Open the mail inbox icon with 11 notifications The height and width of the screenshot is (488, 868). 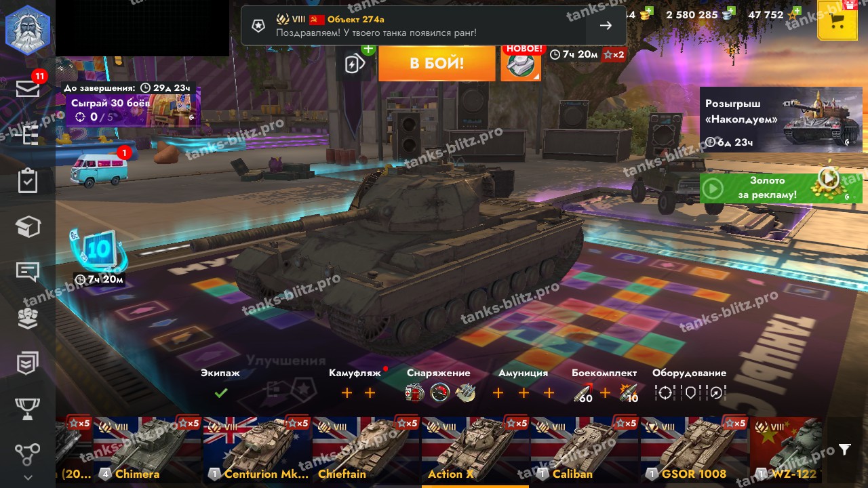coord(28,87)
